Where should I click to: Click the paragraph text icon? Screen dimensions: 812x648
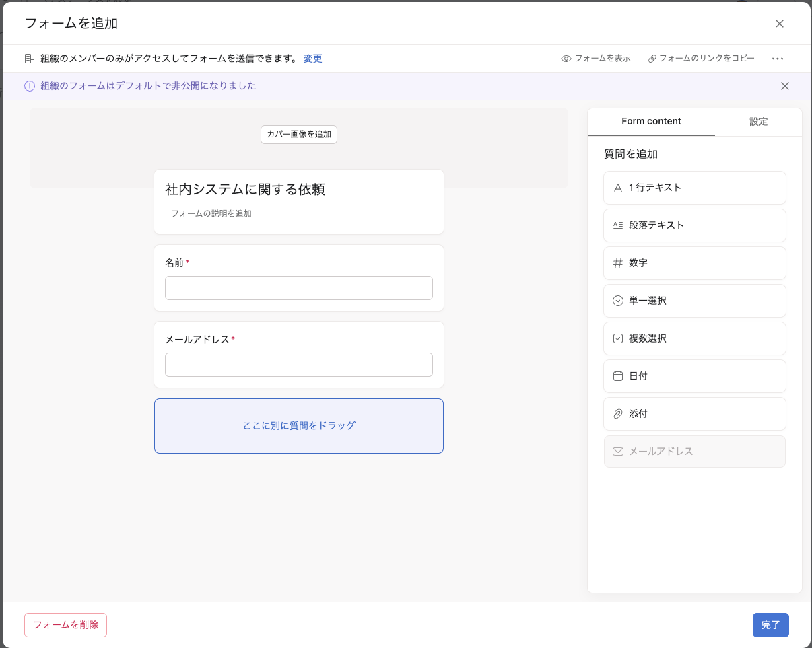(618, 225)
